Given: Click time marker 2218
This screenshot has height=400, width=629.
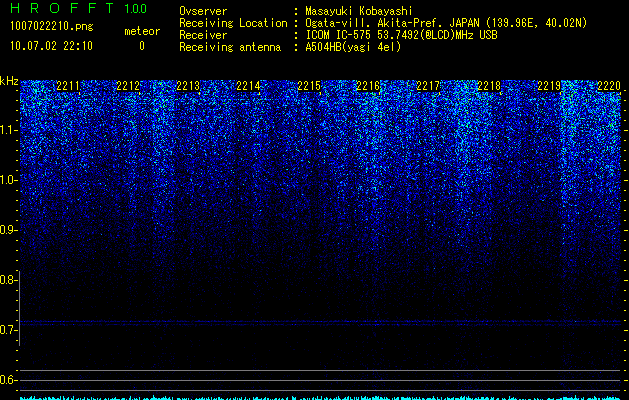Looking at the screenshot, I should [489, 86].
